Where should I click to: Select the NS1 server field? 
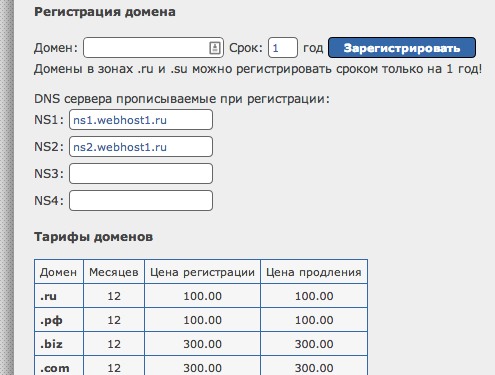click(141, 120)
